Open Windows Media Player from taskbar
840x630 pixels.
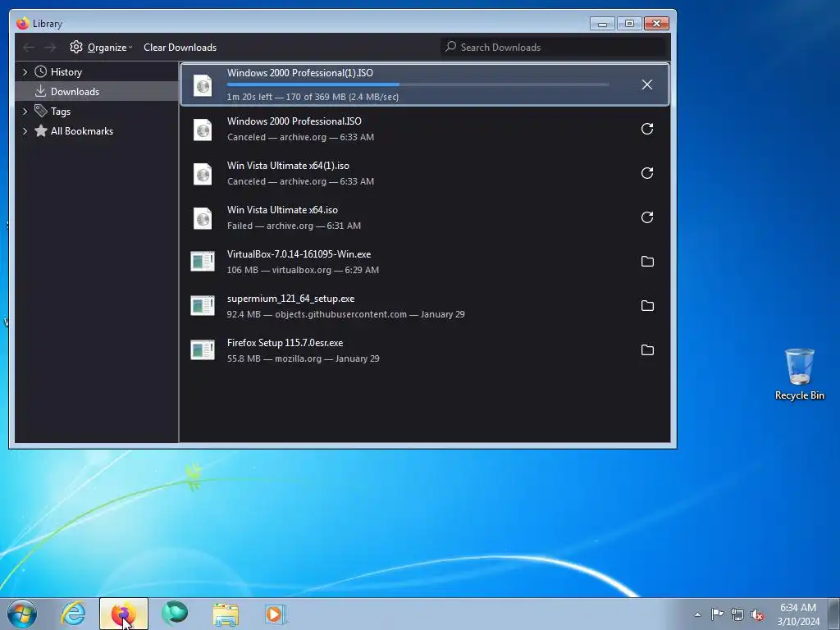pos(276,614)
